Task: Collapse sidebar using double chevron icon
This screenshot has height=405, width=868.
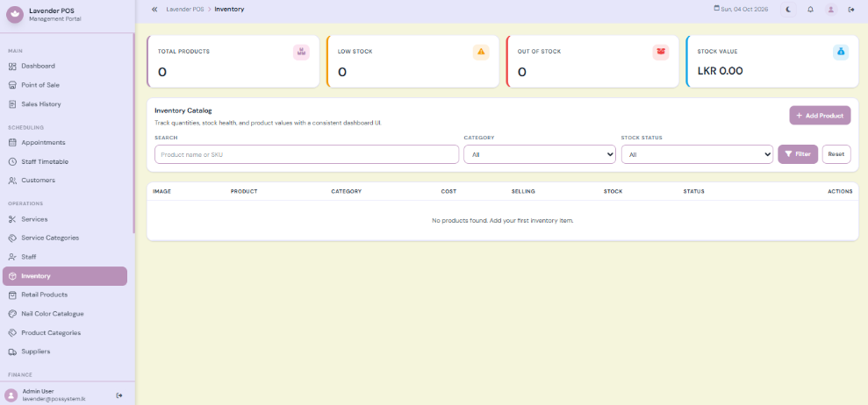Action: tap(154, 10)
